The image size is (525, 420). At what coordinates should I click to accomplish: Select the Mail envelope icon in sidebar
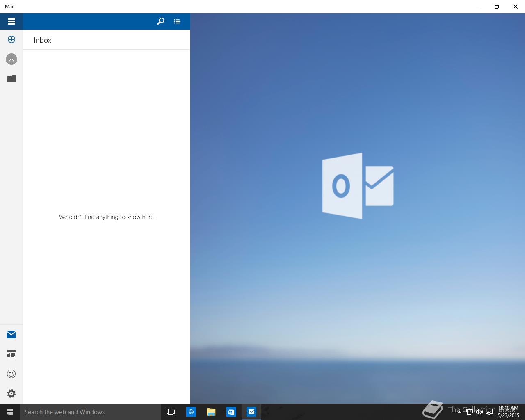11,334
